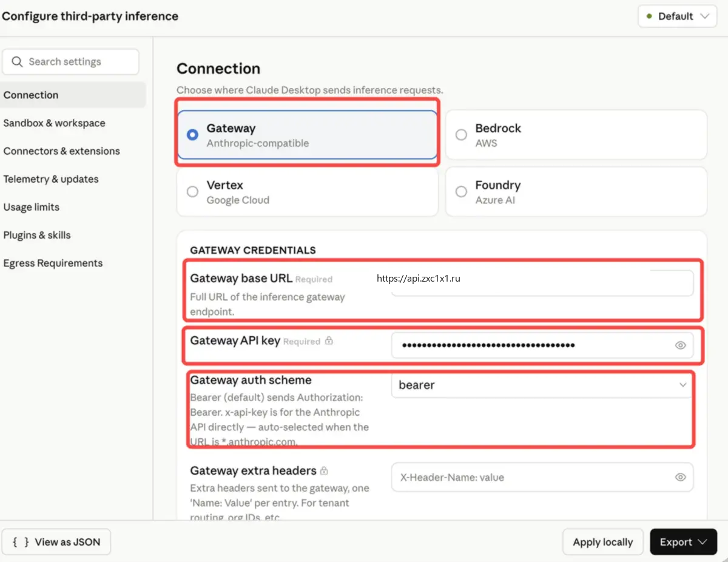
Task: Open the Gateway auth scheme bearer dropdown
Action: 542,385
